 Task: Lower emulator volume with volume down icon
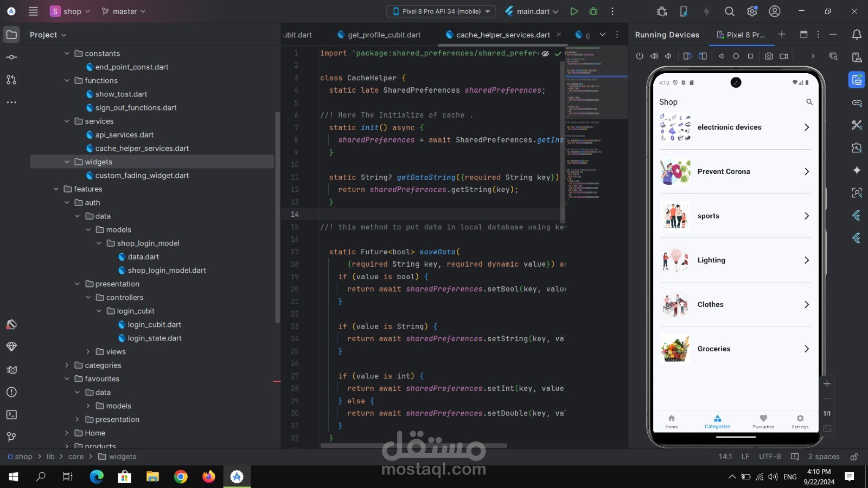tap(668, 56)
